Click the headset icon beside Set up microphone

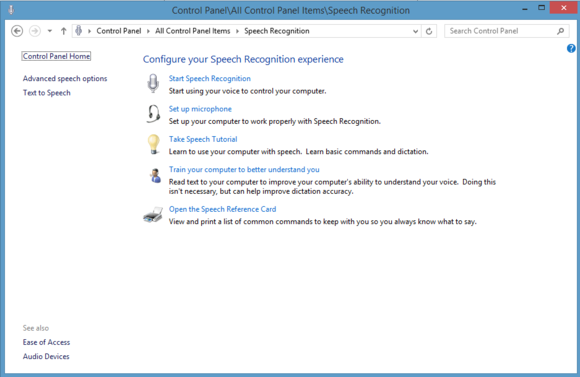[x=153, y=114]
